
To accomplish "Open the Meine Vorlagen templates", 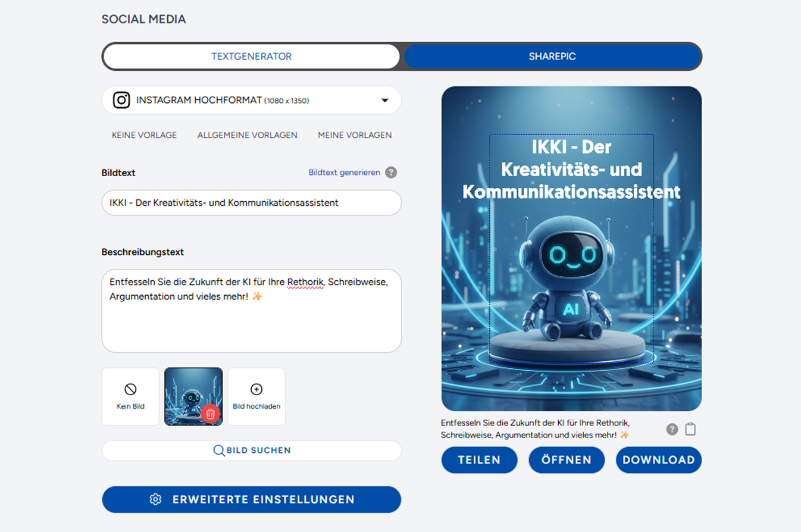I will coord(355,135).
